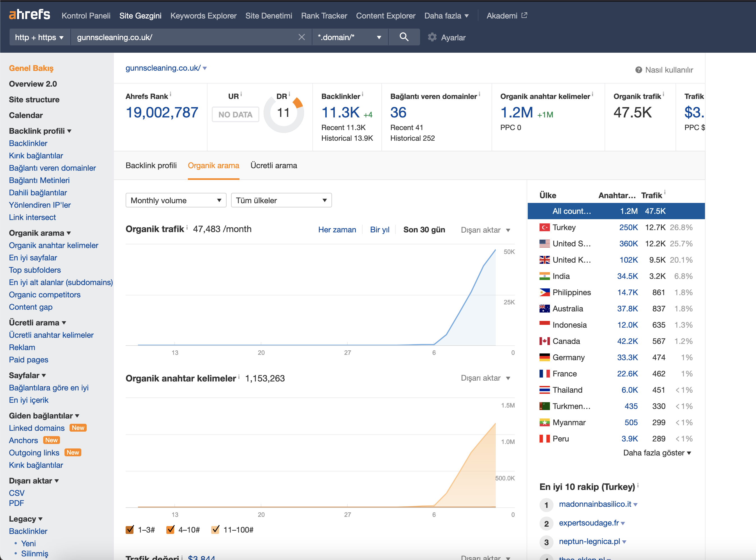Open the http + https protocol dropdown
The image size is (756, 560).
click(39, 37)
